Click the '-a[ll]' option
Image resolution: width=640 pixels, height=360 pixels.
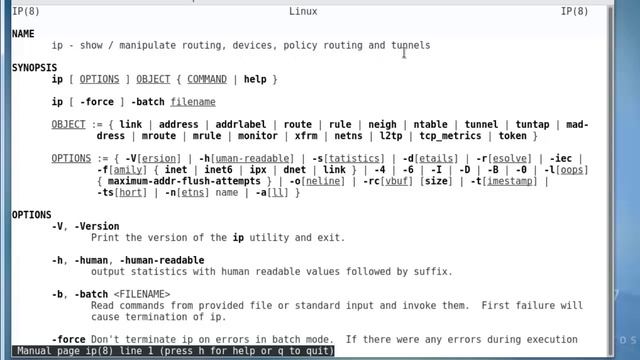[x=272, y=192]
